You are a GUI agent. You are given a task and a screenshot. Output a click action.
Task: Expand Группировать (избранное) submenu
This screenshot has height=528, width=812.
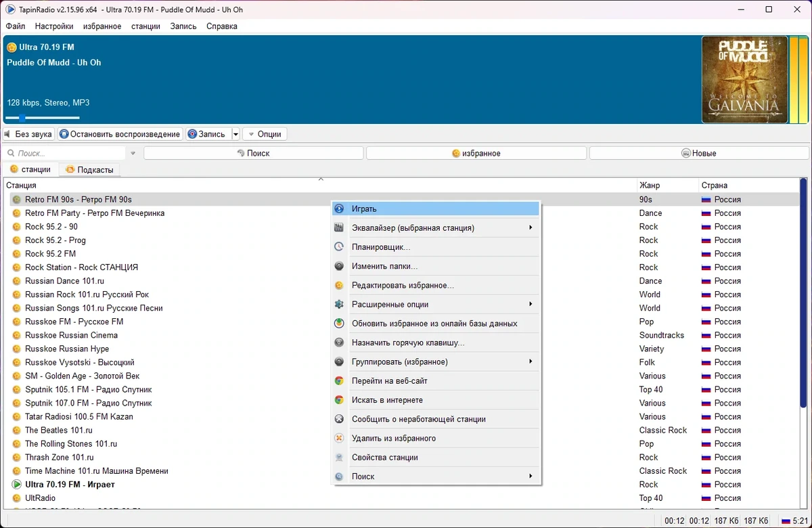[x=531, y=361]
